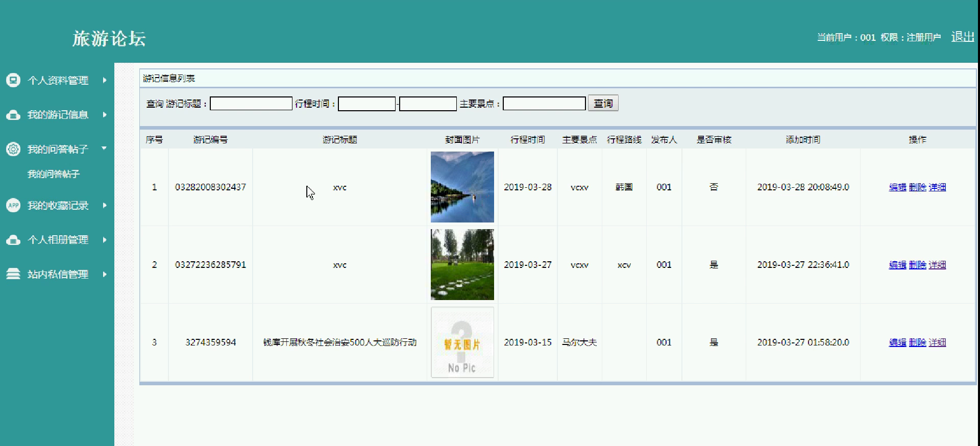Click the 否 review status cell
980x446 pixels.
tap(714, 187)
